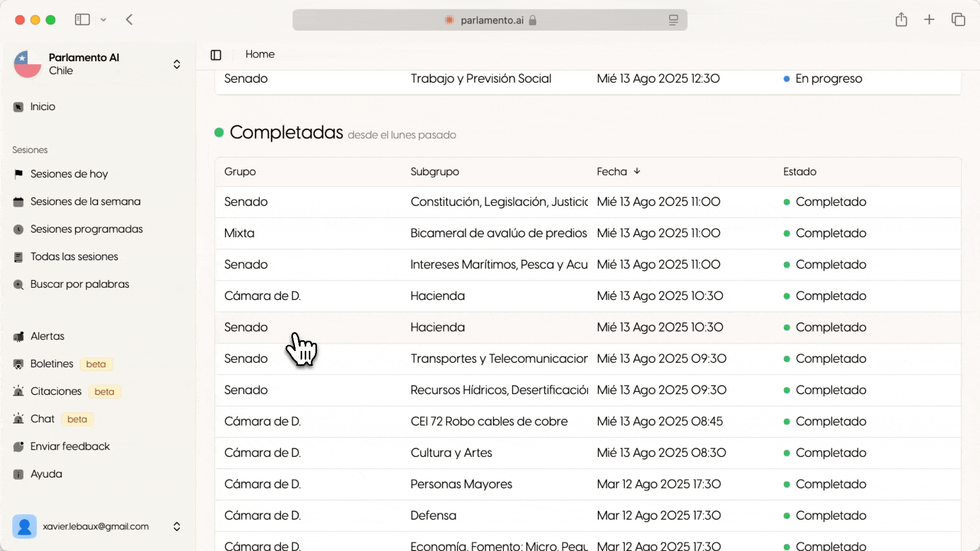Select the Home breadcrumb tab

[x=260, y=54]
